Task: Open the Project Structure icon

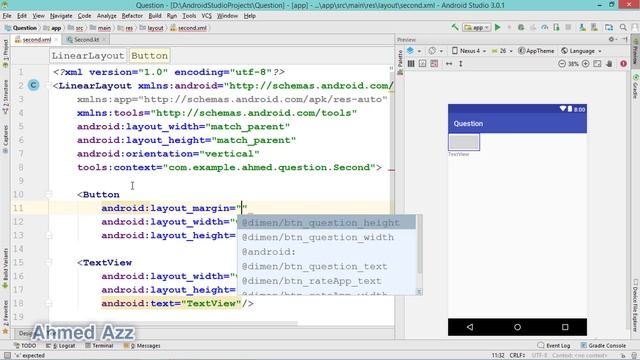Action: click(609, 27)
